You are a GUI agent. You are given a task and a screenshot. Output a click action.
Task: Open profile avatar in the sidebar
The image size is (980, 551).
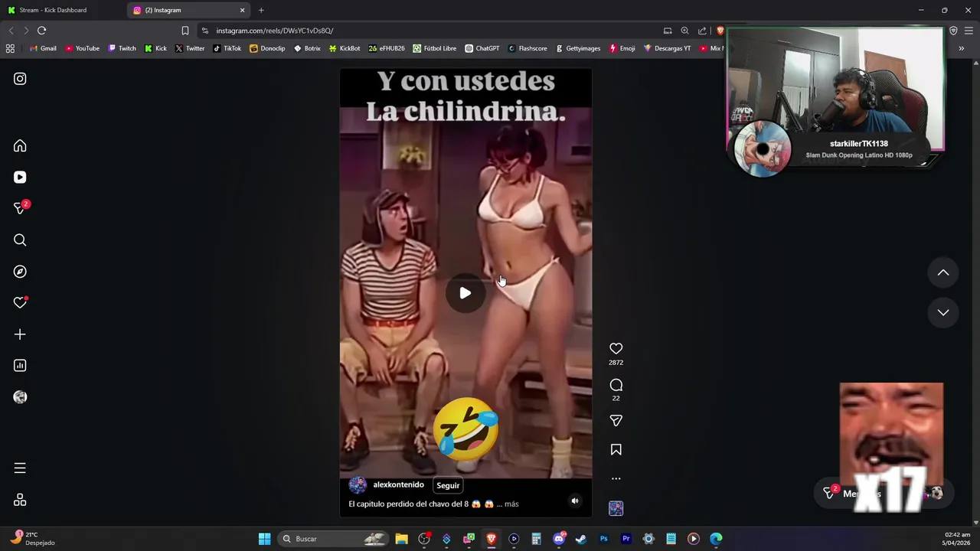(20, 397)
